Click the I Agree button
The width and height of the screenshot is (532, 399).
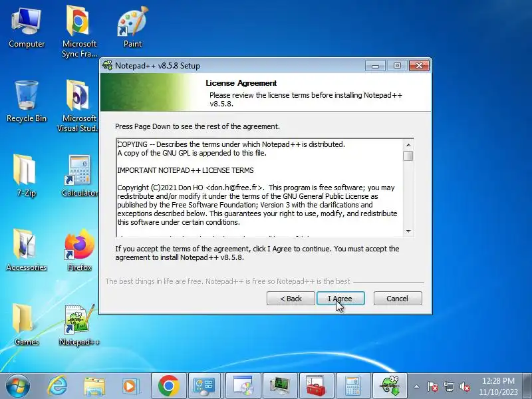pyautogui.click(x=340, y=298)
